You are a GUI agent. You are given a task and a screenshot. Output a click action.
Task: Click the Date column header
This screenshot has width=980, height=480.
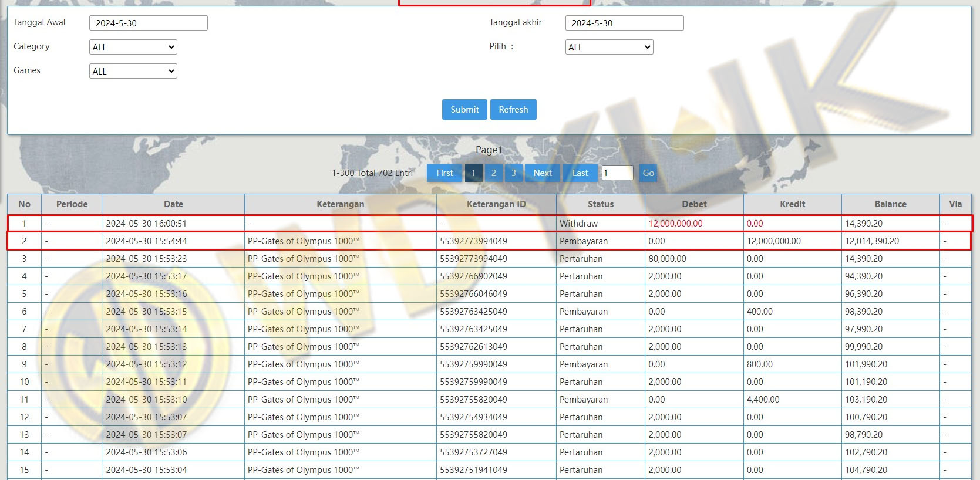pos(174,204)
